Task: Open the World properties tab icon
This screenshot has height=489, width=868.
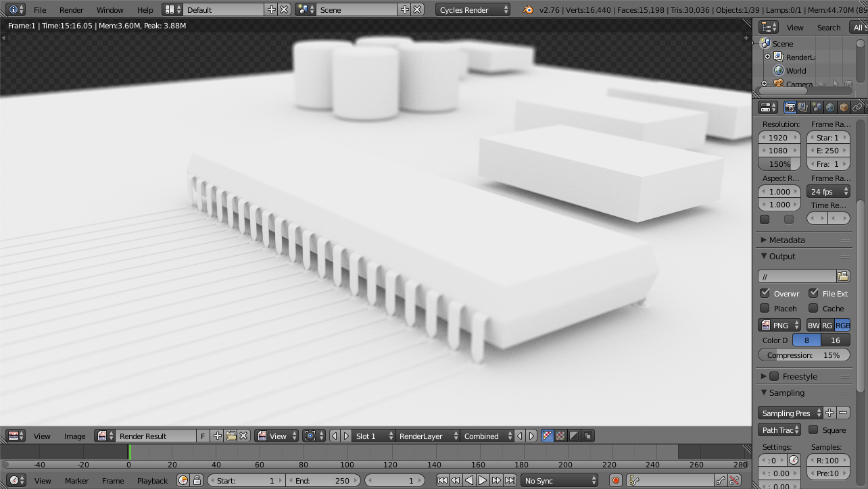Action: tap(830, 107)
